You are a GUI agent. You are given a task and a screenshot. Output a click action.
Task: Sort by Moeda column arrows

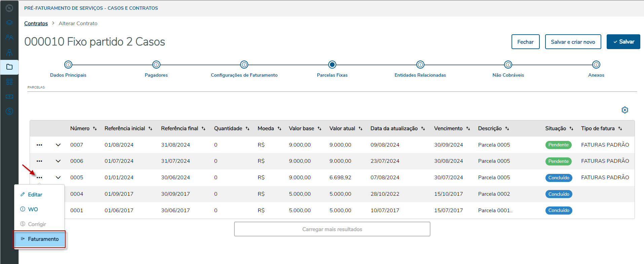279,128
